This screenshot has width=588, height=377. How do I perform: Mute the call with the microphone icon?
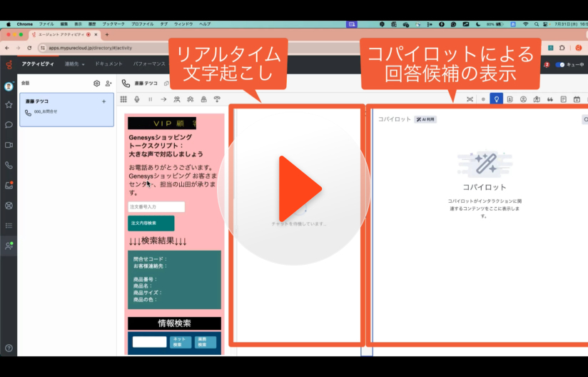137,99
